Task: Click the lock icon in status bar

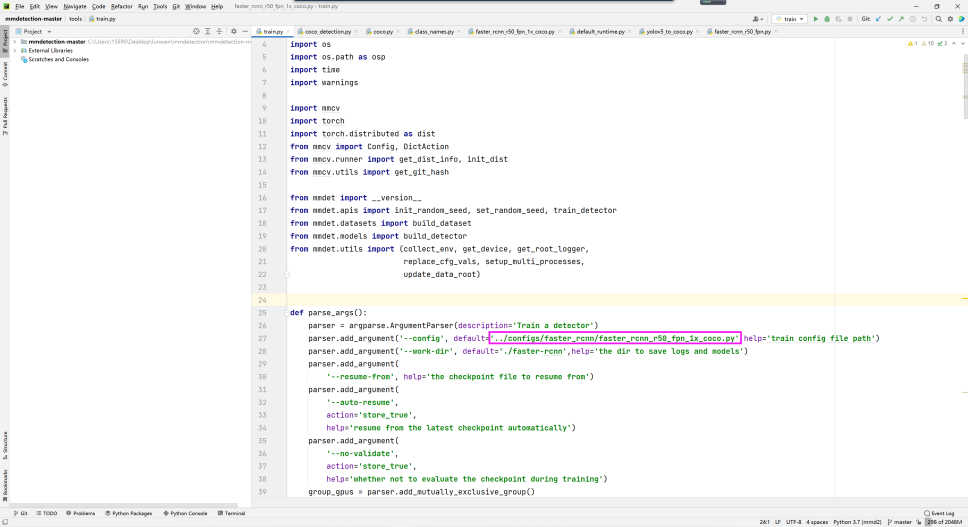Action: click(919, 522)
